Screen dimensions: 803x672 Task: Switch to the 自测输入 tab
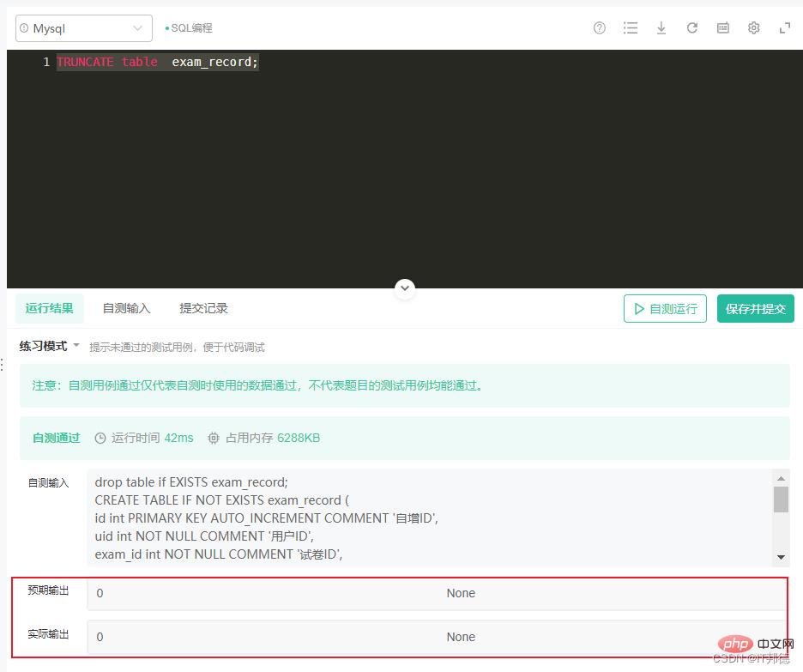pos(126,308)
